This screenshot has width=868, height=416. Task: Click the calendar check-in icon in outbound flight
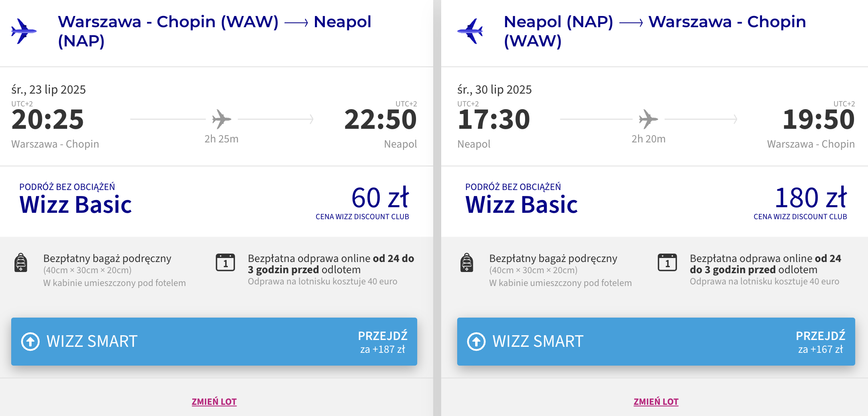point(225,262)
